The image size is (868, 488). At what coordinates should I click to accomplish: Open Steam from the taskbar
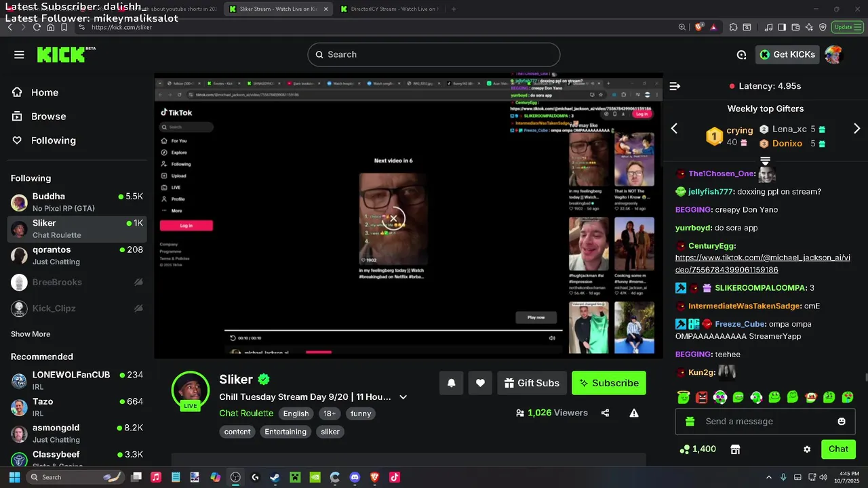point(275,477)
